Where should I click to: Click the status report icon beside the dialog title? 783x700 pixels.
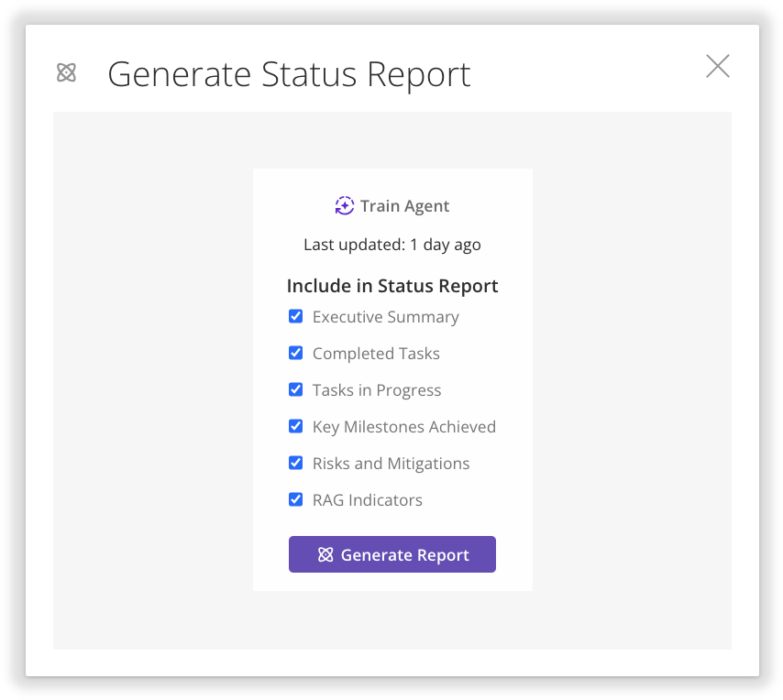(x=66, y=72)
